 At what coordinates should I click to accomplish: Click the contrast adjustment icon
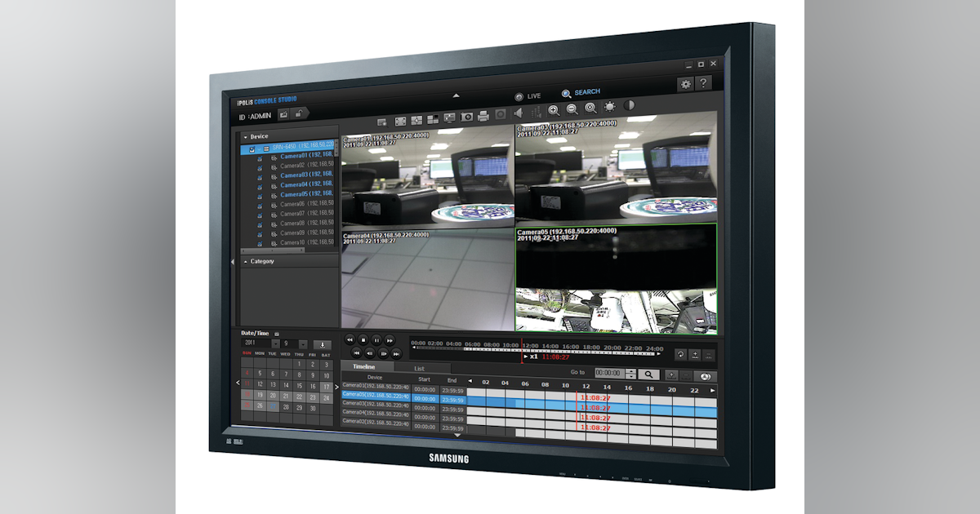pos(628,107)
